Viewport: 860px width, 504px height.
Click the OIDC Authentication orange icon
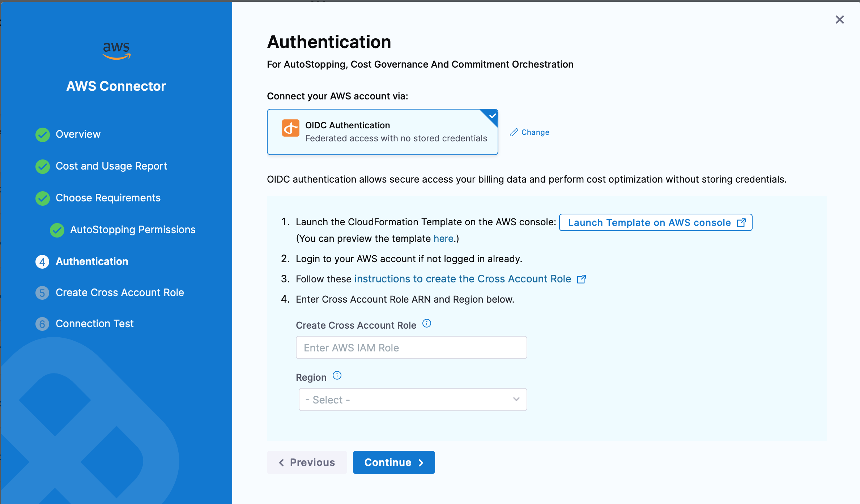point(290,128)
